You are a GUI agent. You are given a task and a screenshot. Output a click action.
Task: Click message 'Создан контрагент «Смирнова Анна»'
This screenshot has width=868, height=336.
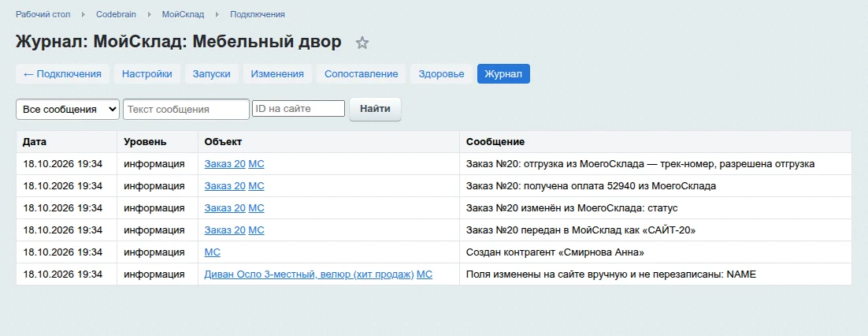click(x=555, y=252)
